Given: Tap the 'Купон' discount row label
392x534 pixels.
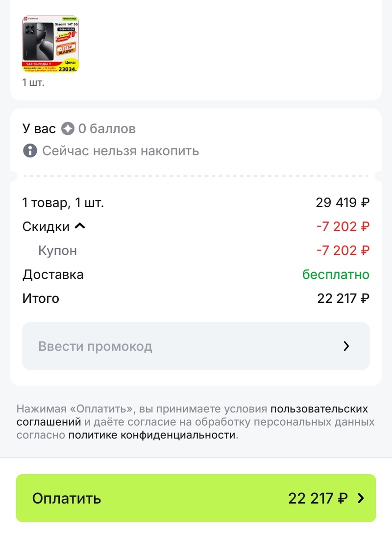Looking at the screenshot, I should pyautogui.click(x=57, y=251).
